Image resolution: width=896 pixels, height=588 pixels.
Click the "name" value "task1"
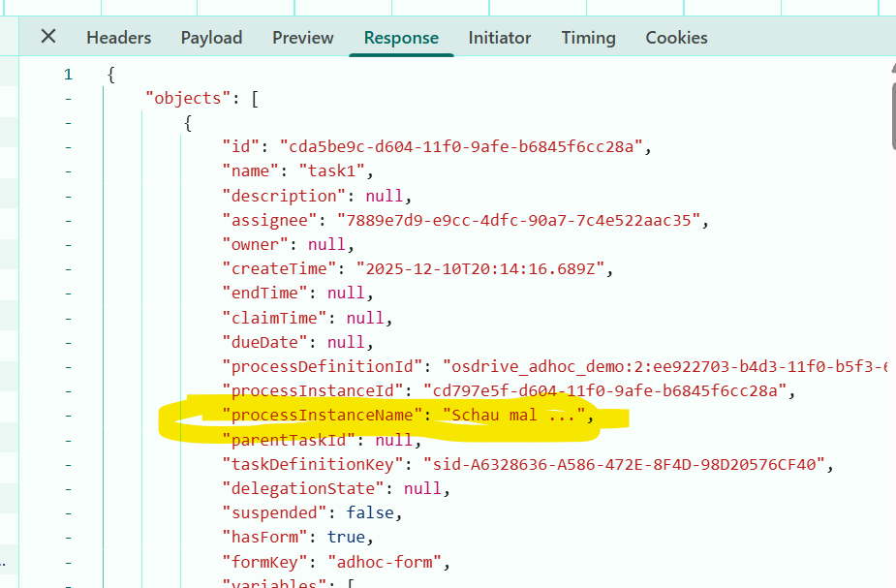tap(331, 171)
